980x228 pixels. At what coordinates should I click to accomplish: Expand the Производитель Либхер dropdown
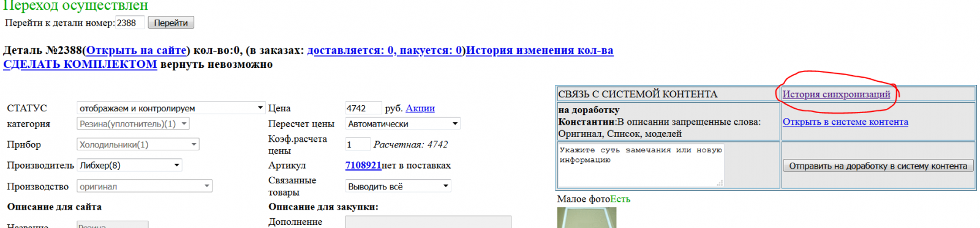(129, 165)
